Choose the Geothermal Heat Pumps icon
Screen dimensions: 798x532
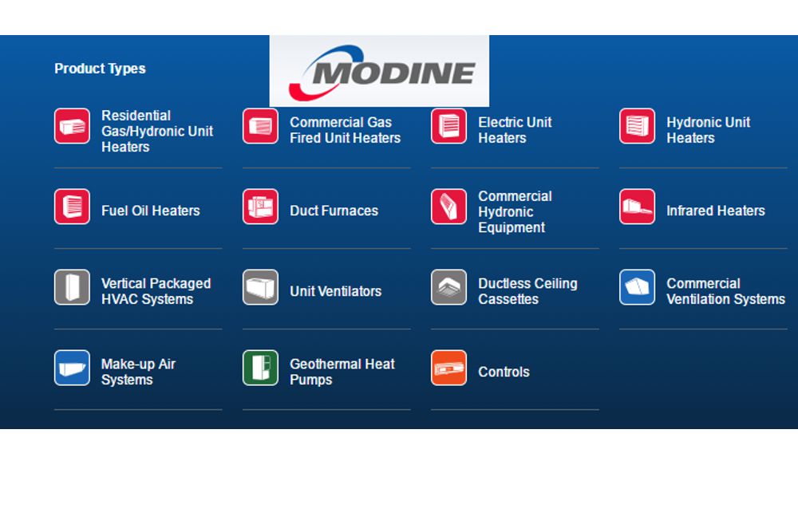(261, 368)
